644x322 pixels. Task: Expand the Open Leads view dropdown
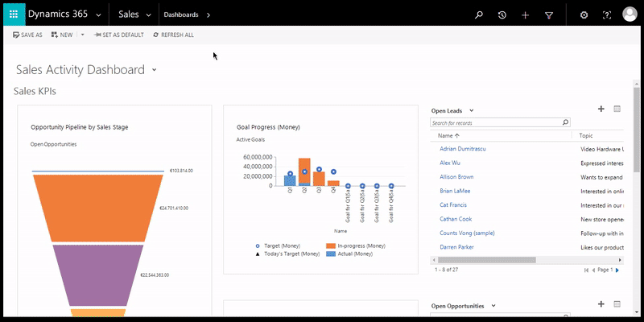point(472,110)
